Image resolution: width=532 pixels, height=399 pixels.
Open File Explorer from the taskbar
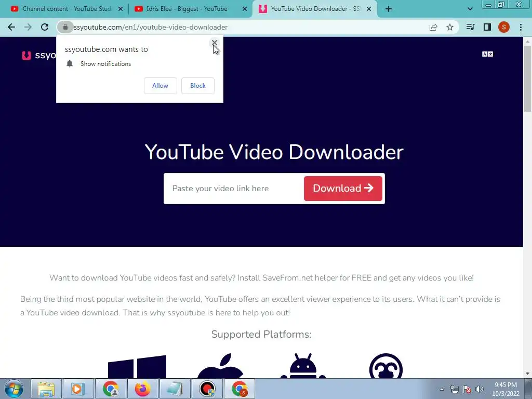(46, 389)
